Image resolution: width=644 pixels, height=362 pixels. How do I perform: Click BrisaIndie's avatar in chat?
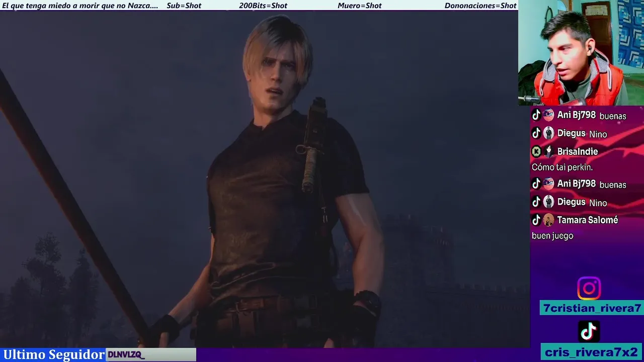[548, 151]
